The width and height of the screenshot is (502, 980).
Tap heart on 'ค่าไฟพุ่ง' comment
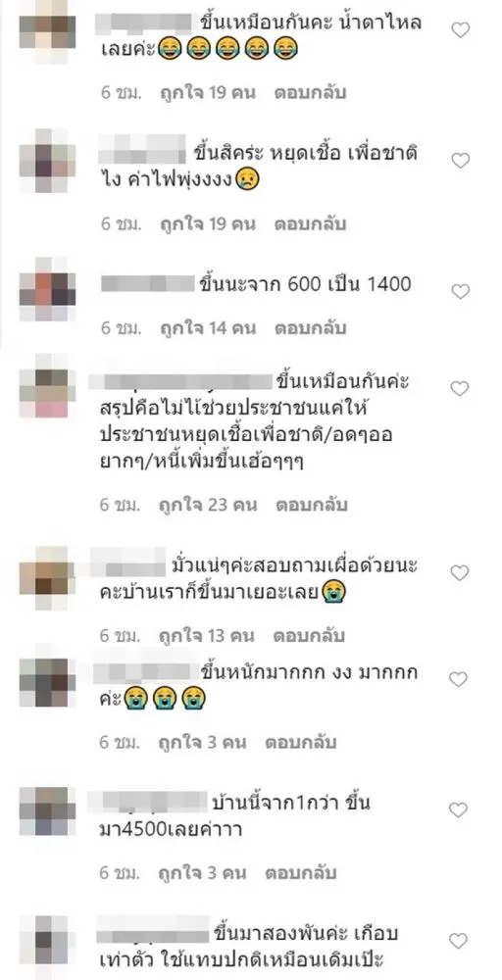click(461, 162)
